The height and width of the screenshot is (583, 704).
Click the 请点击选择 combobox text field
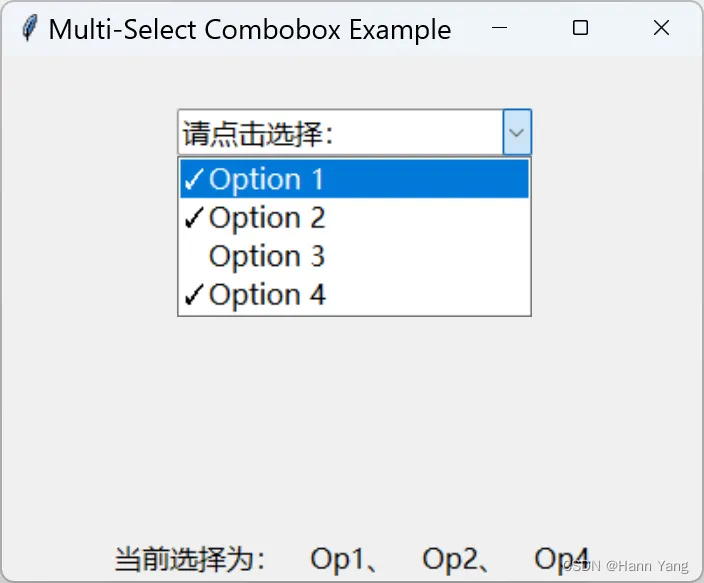[340, 132]
